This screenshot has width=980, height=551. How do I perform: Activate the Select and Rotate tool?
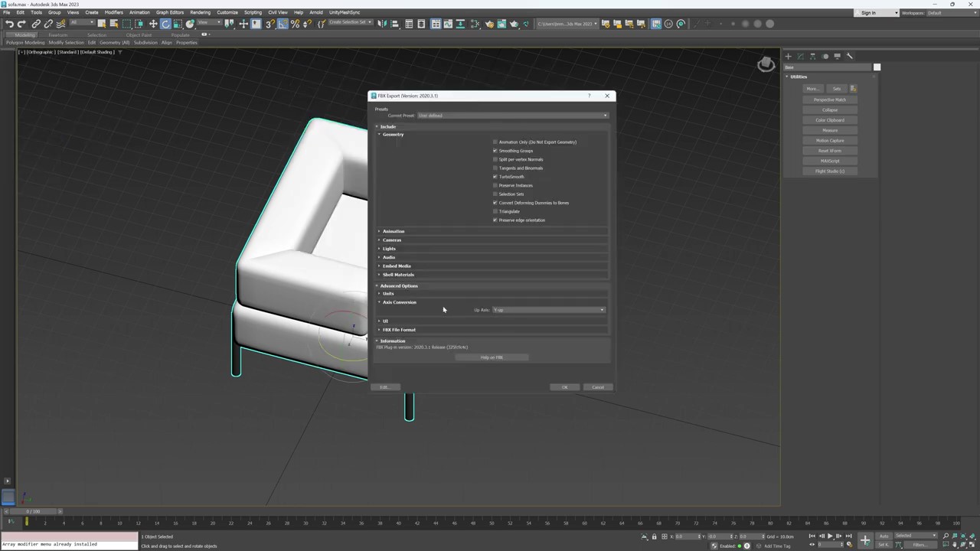point(165,24)
